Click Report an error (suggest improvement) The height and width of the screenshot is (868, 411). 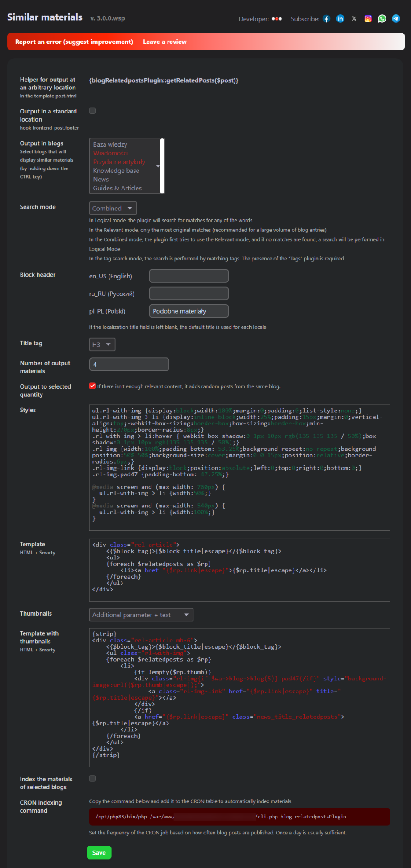[74, 42]
